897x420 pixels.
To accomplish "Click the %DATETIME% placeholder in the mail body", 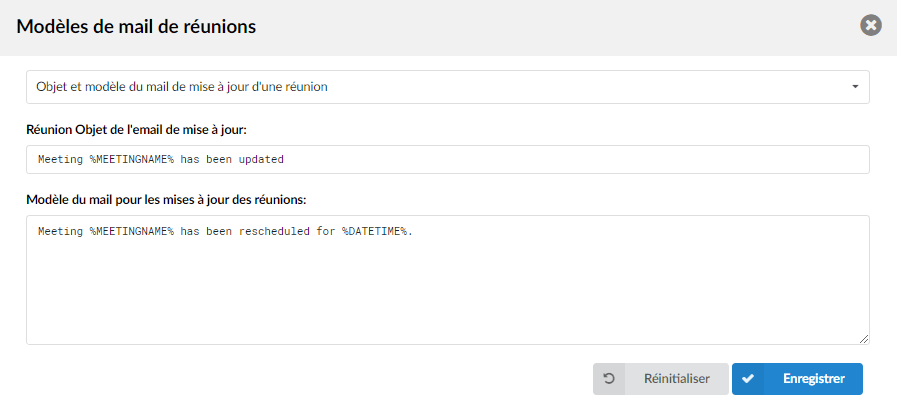I will [375, 232].
